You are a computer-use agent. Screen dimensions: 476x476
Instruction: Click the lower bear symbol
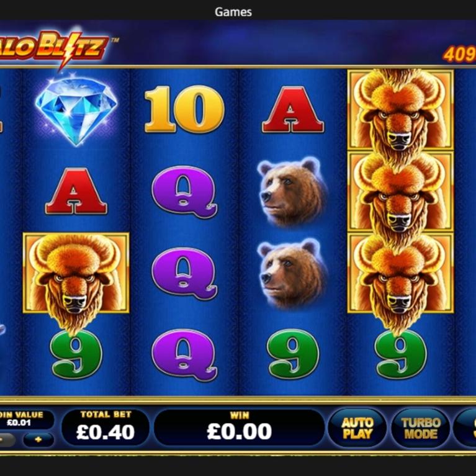(x=292, y=273)
